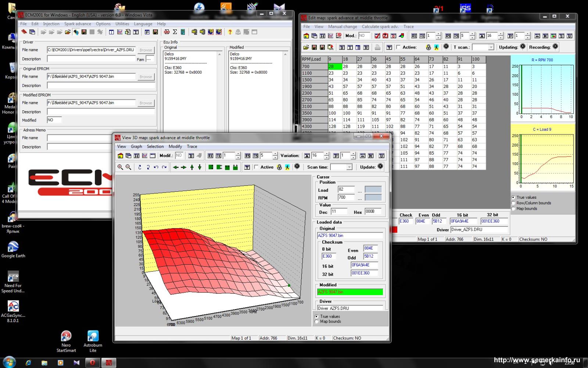
Task: Select the Row/Column bounds radio button
Action: [513, 203]
